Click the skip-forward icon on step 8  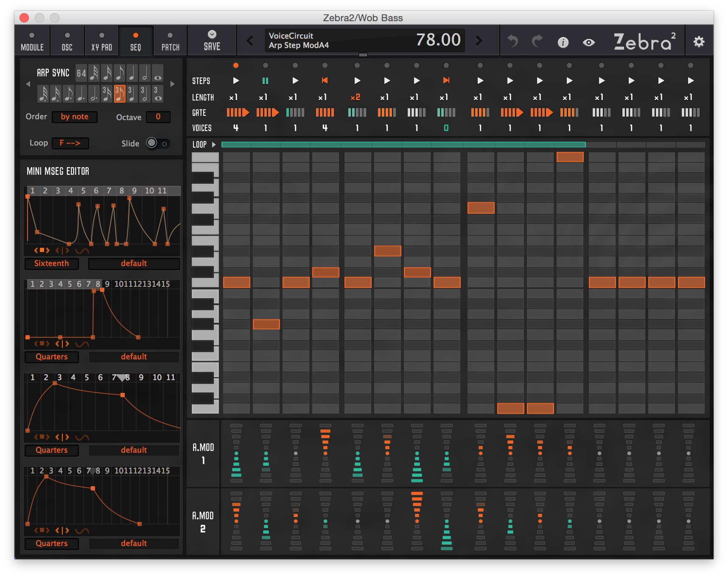coord(446,81)
